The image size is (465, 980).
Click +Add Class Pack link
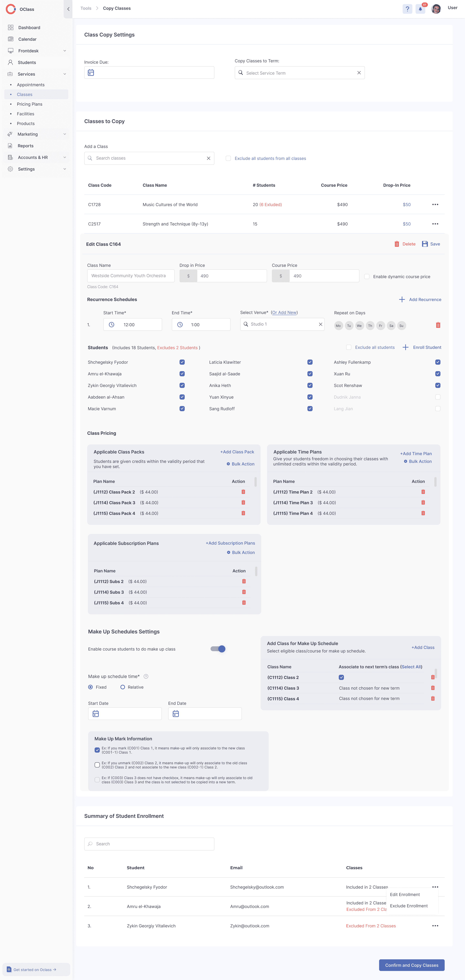[x=237, y=452]
